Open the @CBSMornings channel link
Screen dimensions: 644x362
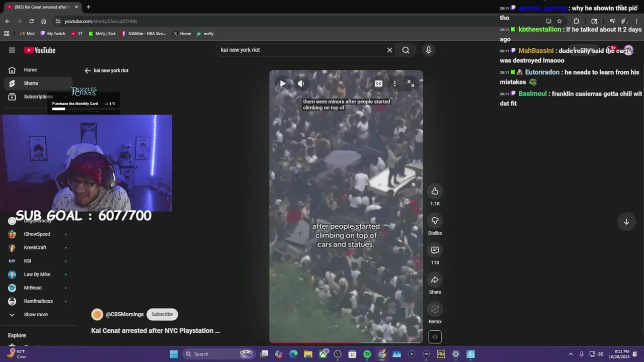[x=124, y=314]
